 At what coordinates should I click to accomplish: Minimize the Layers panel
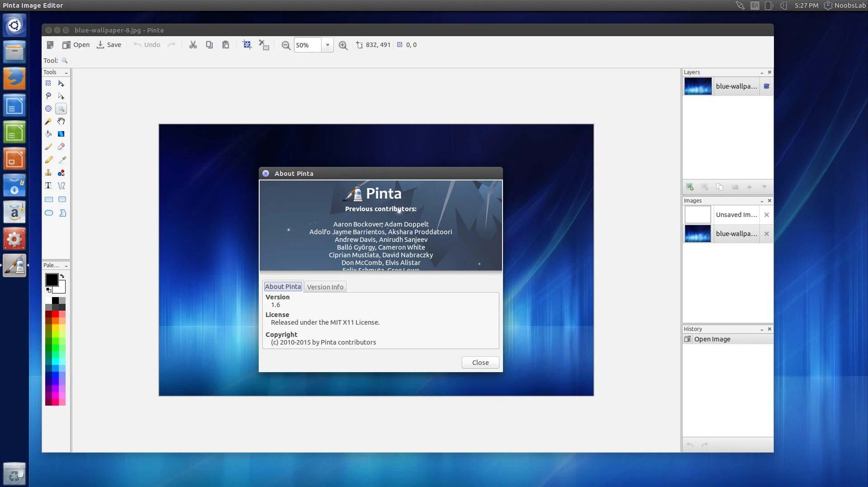click(762, 72)
